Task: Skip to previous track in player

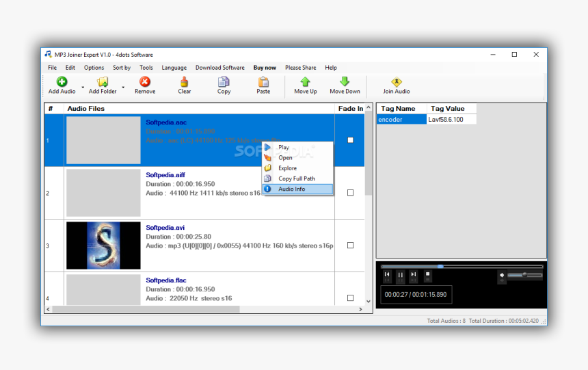Action: pos(387,274)
